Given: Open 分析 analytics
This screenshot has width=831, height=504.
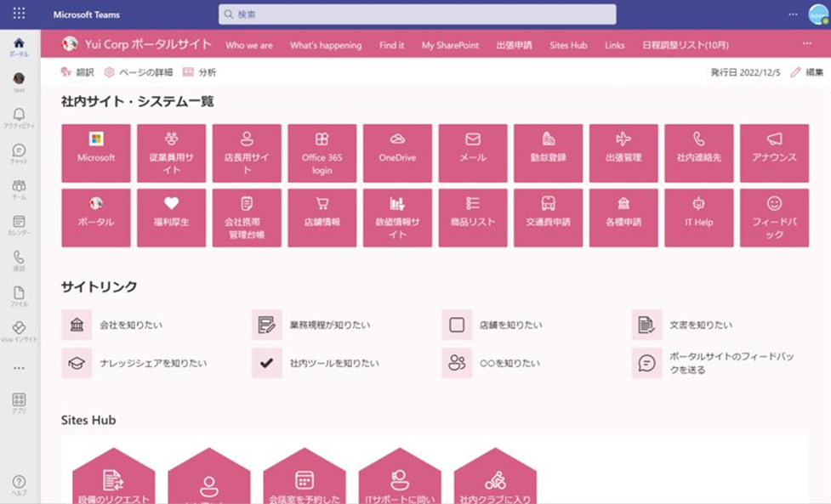Looking at the screenshot, I should pos(199,72).
